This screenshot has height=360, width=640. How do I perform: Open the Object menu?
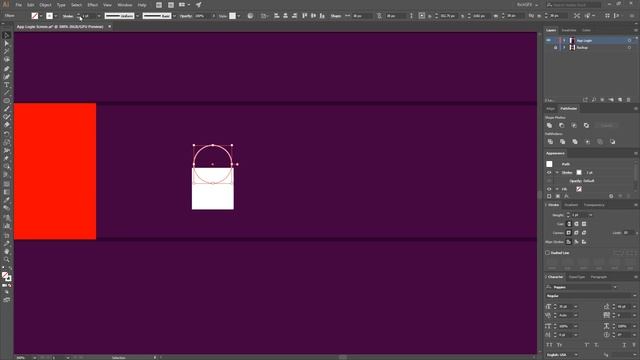pyautogui.click(x=45, y=5)
